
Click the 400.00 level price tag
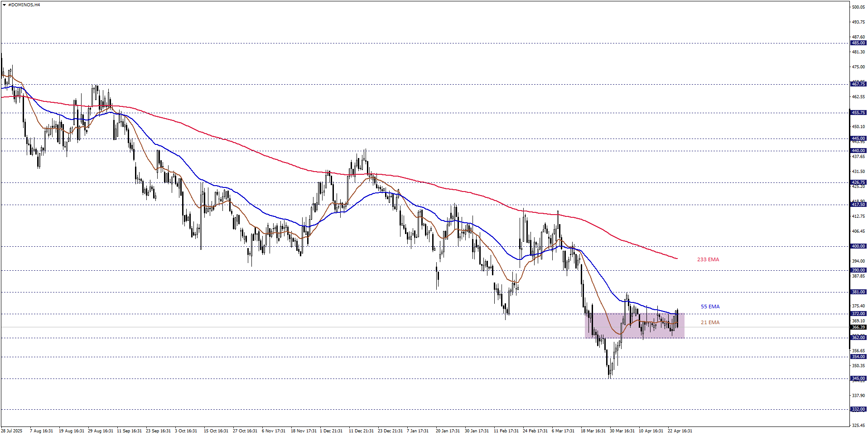click(x=858, y=246)
